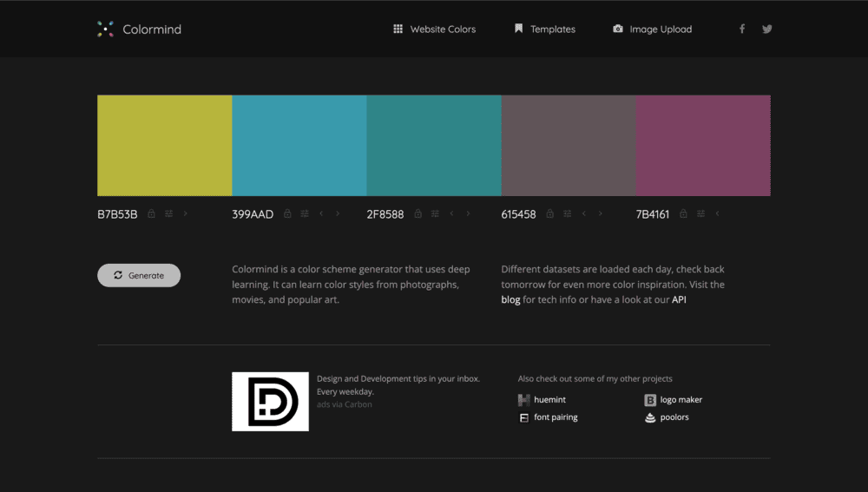This screenshot has height=492, width=868.
Task: Click the Carbon ad logo thumbnail
Action: tap(270, 402)
